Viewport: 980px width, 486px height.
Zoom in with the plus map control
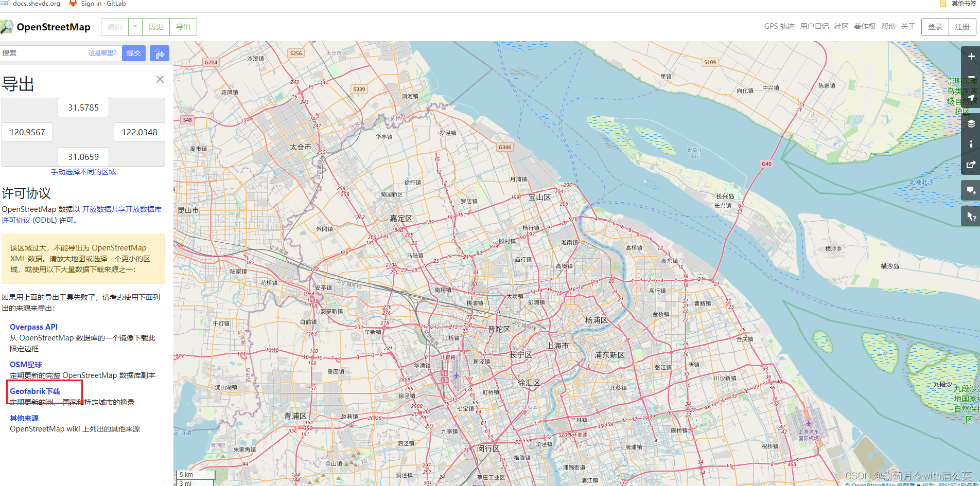971,57
